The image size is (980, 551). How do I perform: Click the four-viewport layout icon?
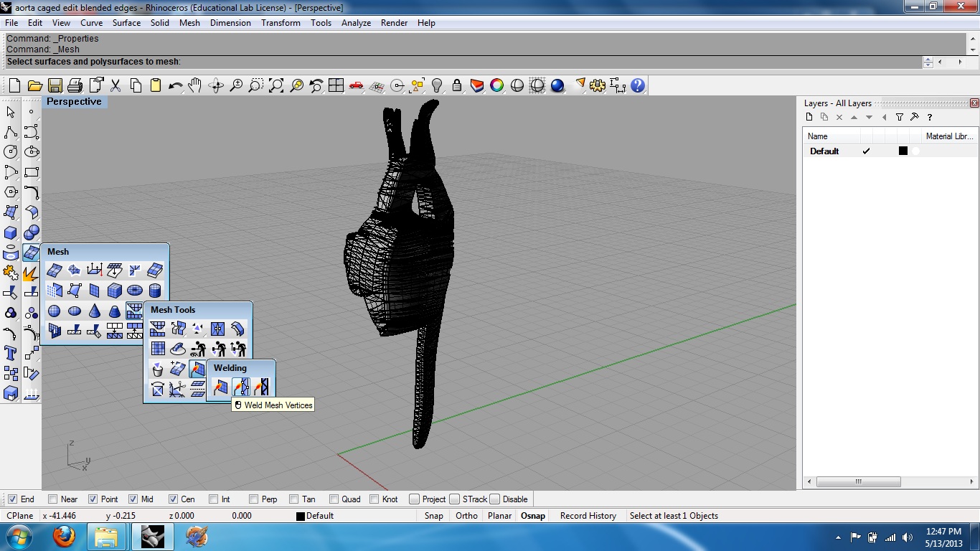coord(336,86)
